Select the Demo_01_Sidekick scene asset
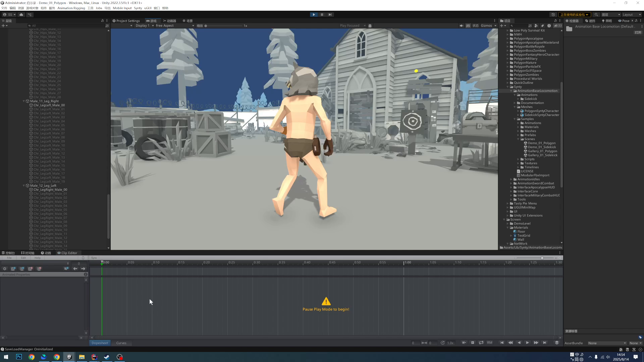 pos(542,147)
